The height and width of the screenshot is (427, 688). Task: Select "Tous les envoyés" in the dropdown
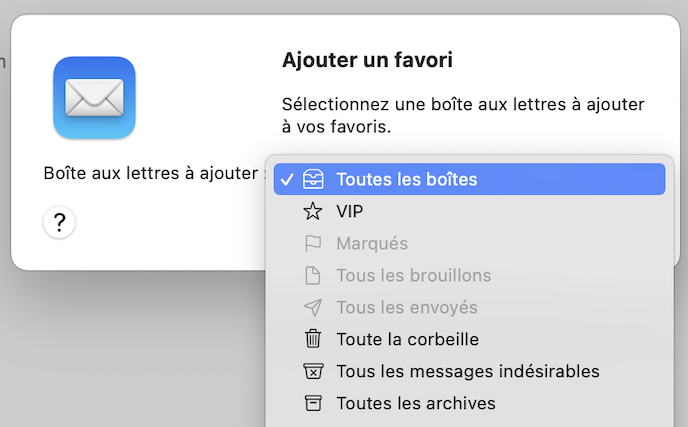407,308
